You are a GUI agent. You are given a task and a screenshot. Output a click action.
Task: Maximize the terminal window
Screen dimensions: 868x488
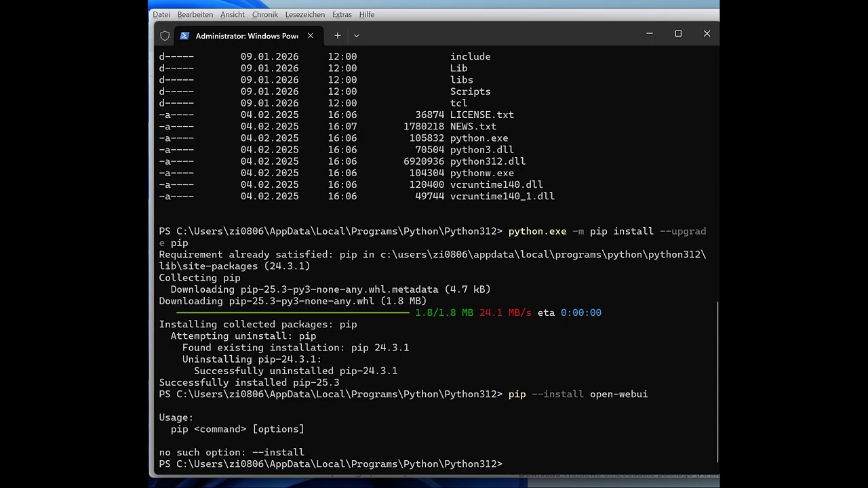pyautogui.click(x=678, y=33)
